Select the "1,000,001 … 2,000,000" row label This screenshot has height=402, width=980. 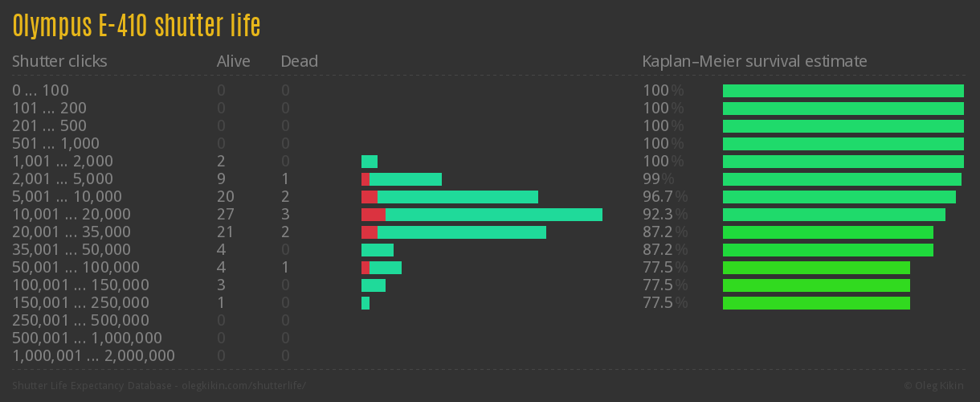[93, 356]
